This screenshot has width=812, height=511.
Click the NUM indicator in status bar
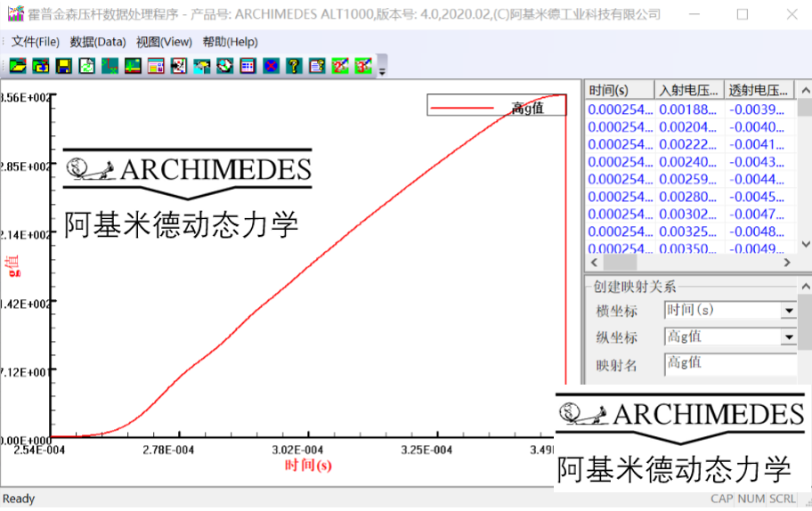pyautogui.click(x=751, y=499)
